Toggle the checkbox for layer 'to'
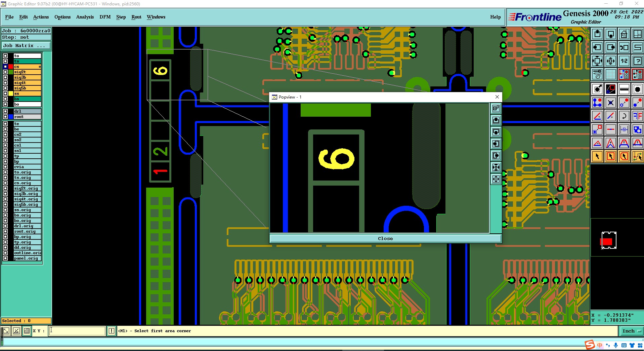644x351 pixels. [5, 56]
